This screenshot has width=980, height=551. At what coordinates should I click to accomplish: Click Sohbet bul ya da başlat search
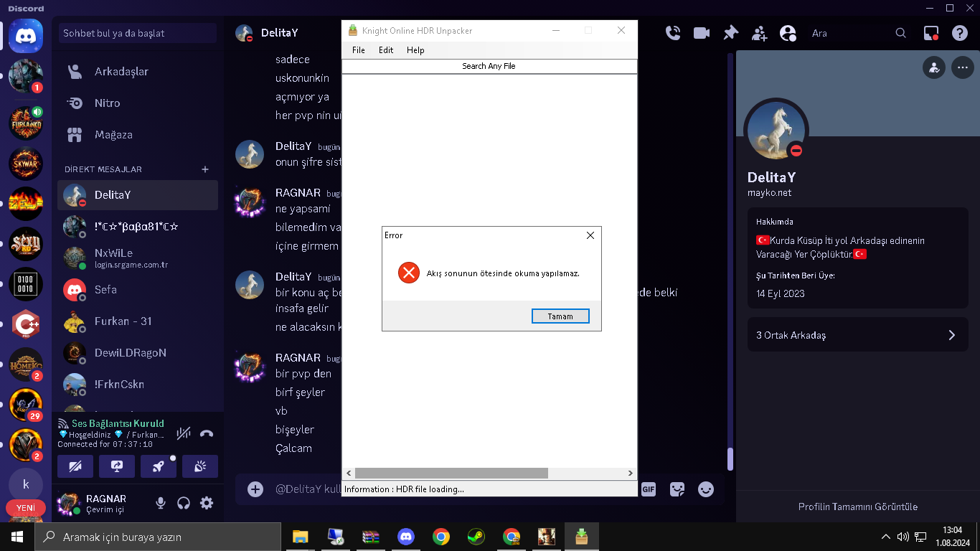coord(138,33)
